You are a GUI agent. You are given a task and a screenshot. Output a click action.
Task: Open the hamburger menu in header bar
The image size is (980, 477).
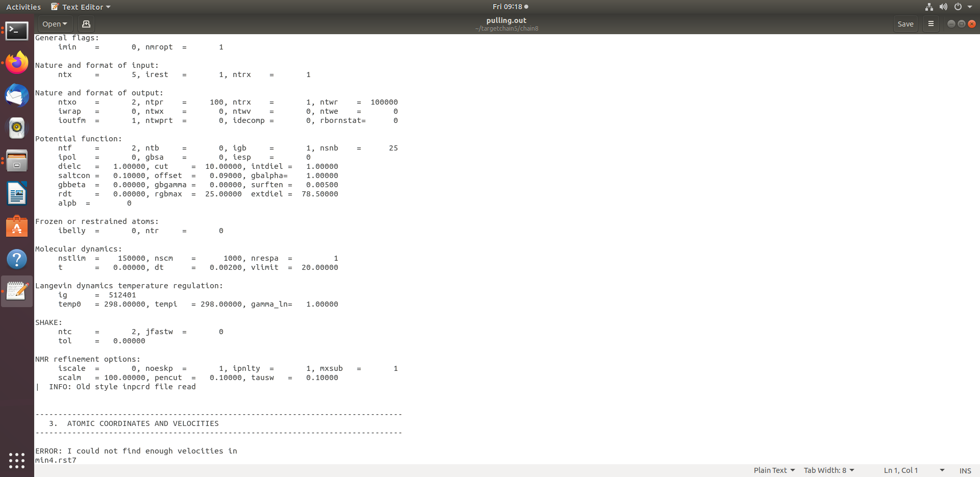click(930, 24)
